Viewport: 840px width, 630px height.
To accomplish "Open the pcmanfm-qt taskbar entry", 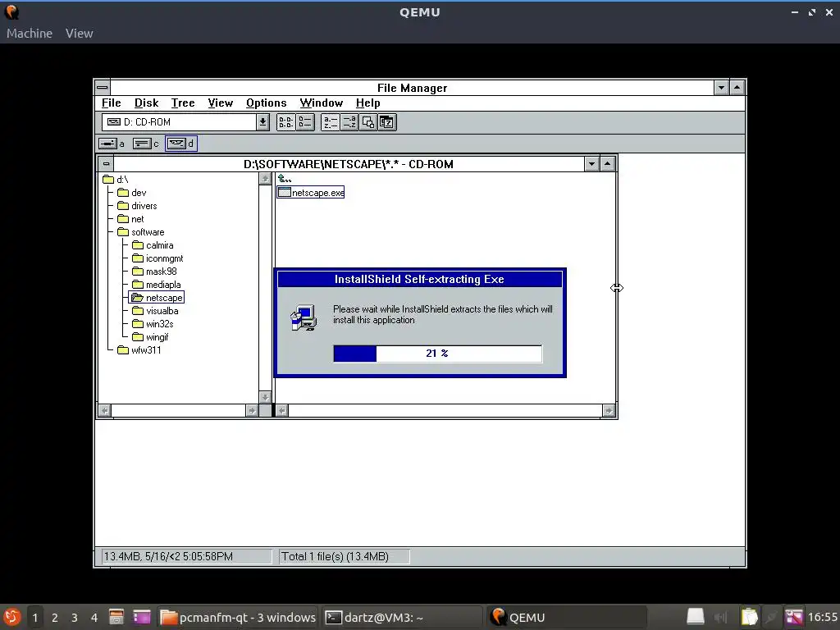I will click(x=239, y=618).
